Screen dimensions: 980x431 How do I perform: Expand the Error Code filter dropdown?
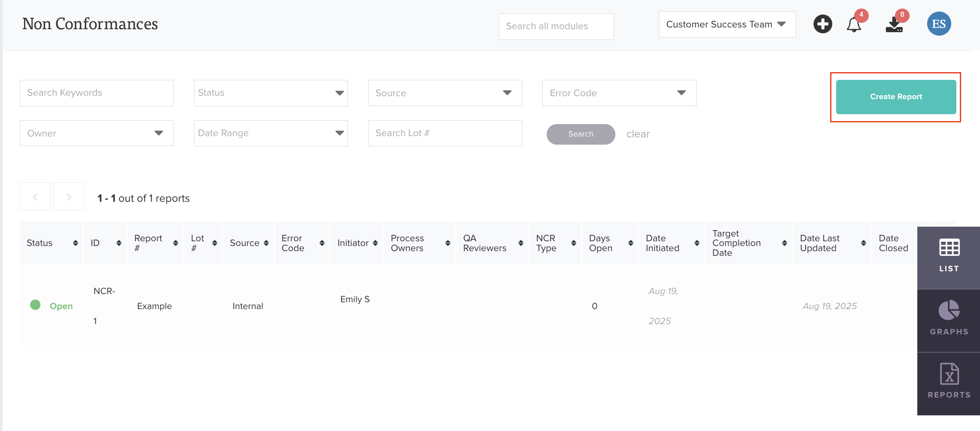click(x=619, y=93)
